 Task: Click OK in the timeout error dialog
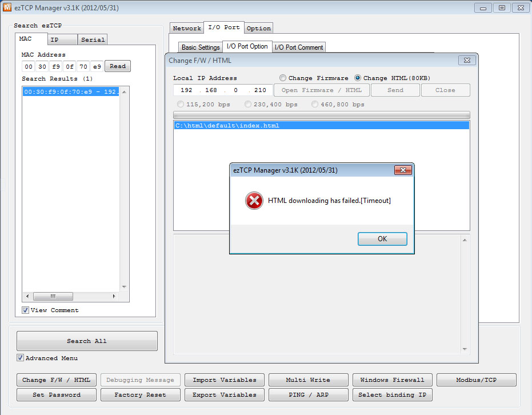pos(382,239)
